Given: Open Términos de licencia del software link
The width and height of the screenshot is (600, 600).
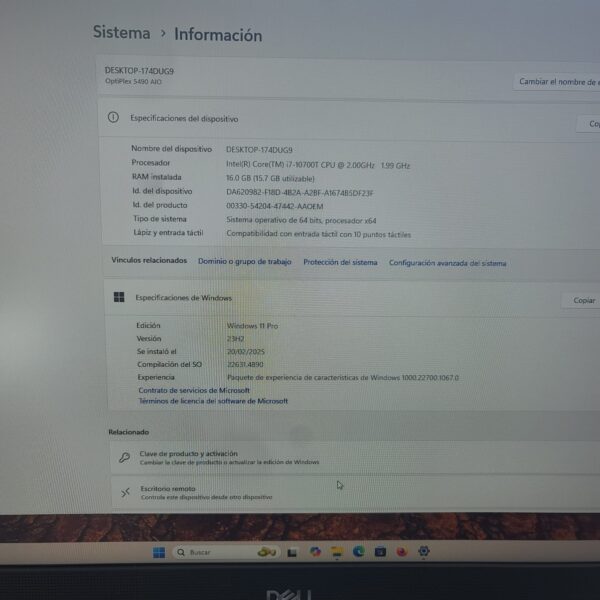Looking at the screenshot, I should pyautogui.click(x=213, y=401).
